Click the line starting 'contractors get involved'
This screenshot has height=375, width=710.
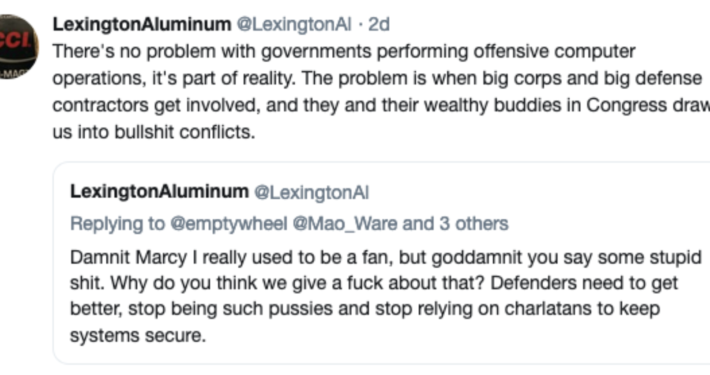(381, 105)
